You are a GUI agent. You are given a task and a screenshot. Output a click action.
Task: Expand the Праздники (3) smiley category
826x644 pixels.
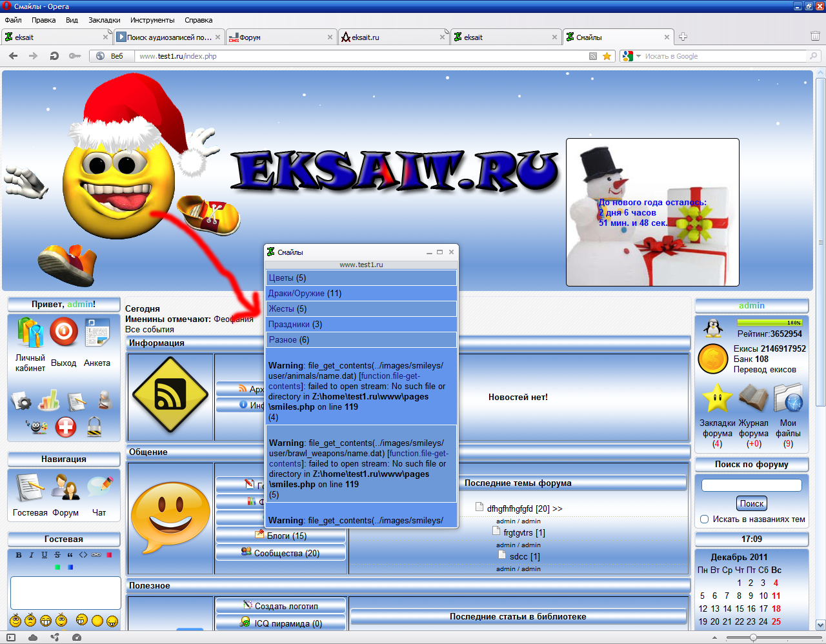(x=295, y=325)
